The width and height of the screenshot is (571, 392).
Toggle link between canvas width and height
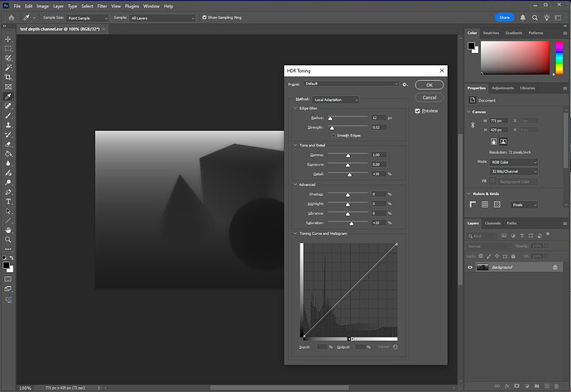click(473, 125)
